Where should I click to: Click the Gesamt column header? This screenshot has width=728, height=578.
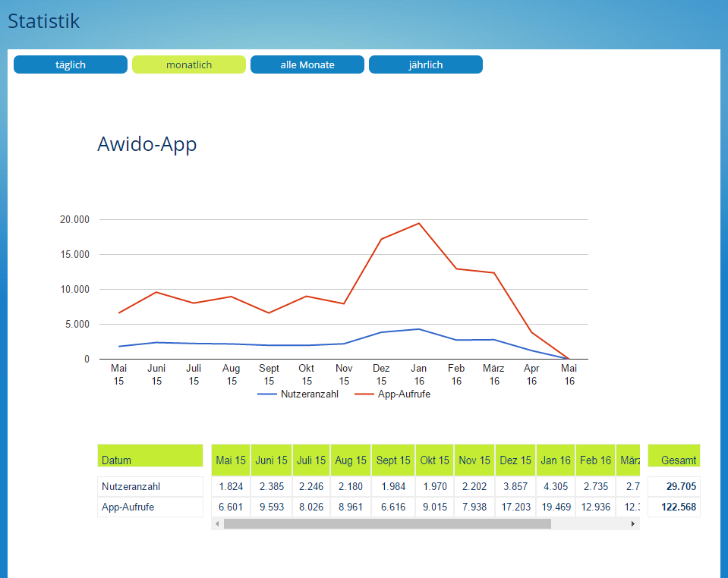(673, 456)
